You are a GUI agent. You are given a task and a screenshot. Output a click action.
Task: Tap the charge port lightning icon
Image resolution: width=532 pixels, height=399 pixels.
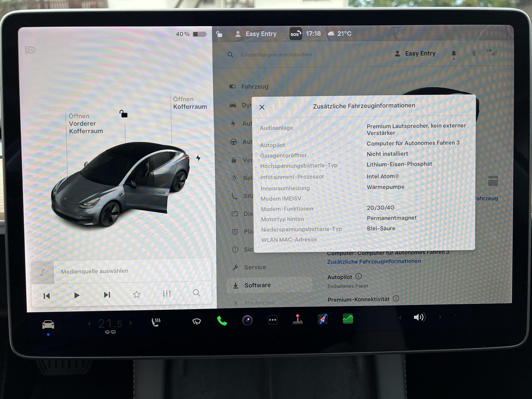tap(198, 158)
